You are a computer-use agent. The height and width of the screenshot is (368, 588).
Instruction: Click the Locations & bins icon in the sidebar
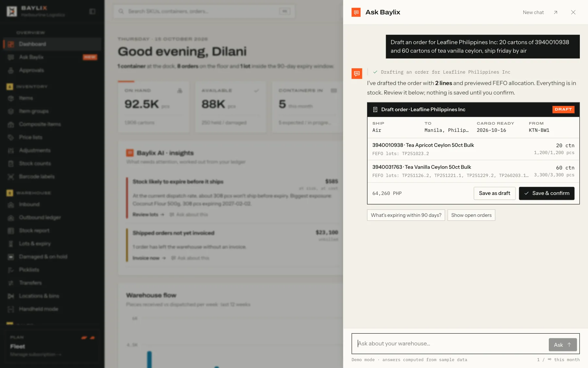pos(11,296)
